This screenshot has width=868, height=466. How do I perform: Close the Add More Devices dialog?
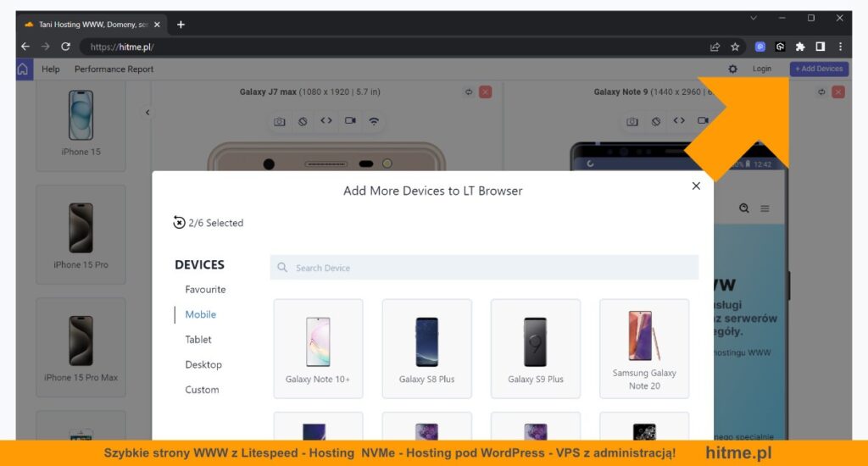pyautogui.click(x=696, y=186)
